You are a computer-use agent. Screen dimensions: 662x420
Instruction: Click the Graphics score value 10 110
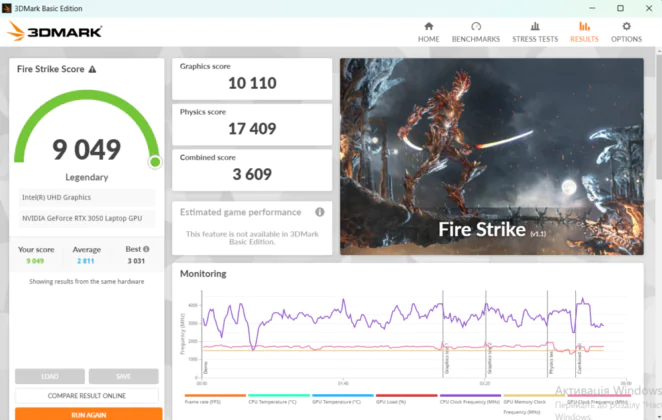pos(252,83)
